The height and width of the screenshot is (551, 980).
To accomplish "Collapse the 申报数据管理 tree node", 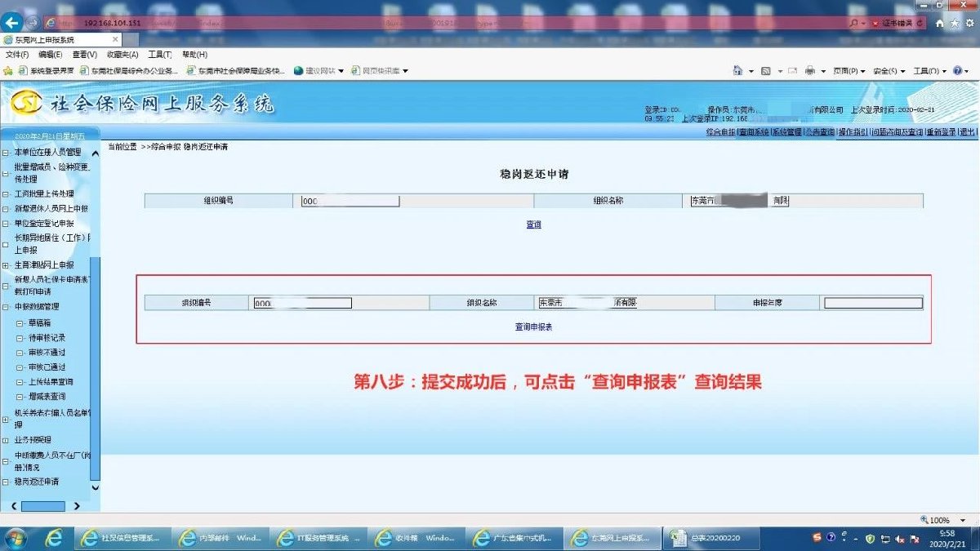I will click(7, 307).
